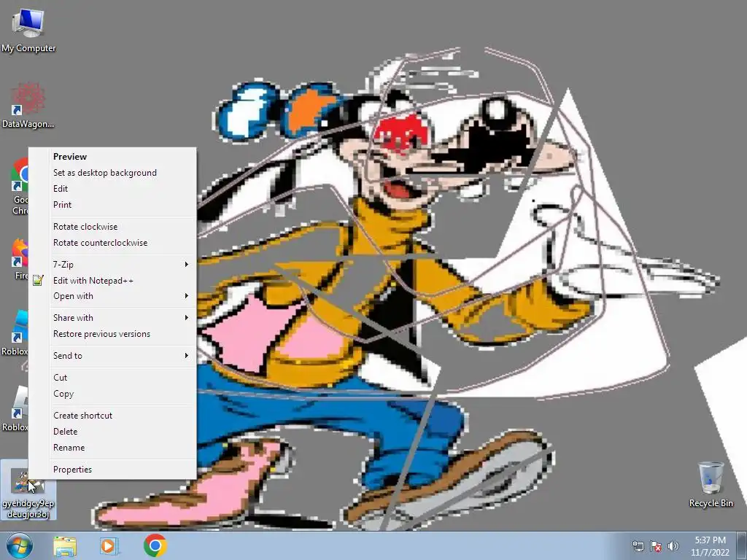Open the Windows Start menu orb
The width and height of the screenshot is (747, 560).
[20, 545]
